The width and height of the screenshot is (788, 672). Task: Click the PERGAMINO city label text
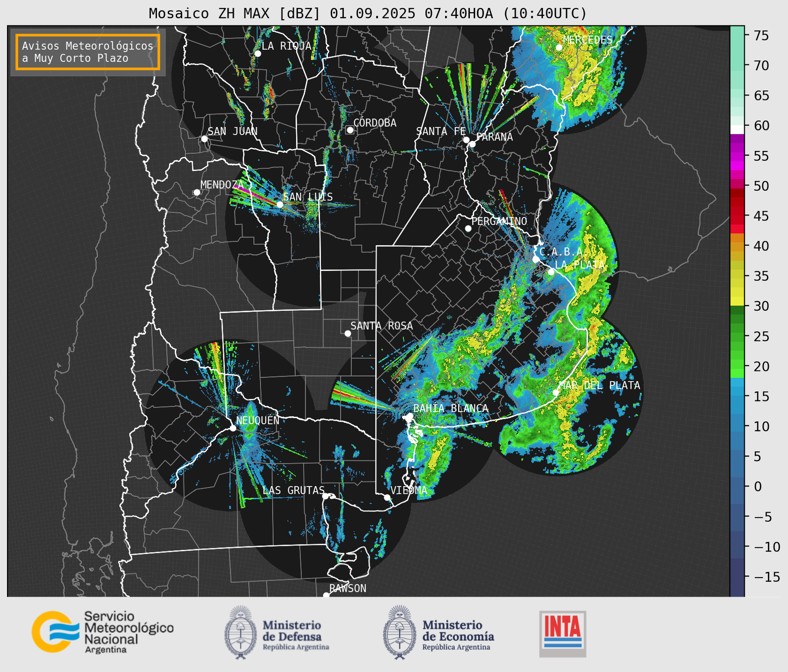tap(499, 221)
